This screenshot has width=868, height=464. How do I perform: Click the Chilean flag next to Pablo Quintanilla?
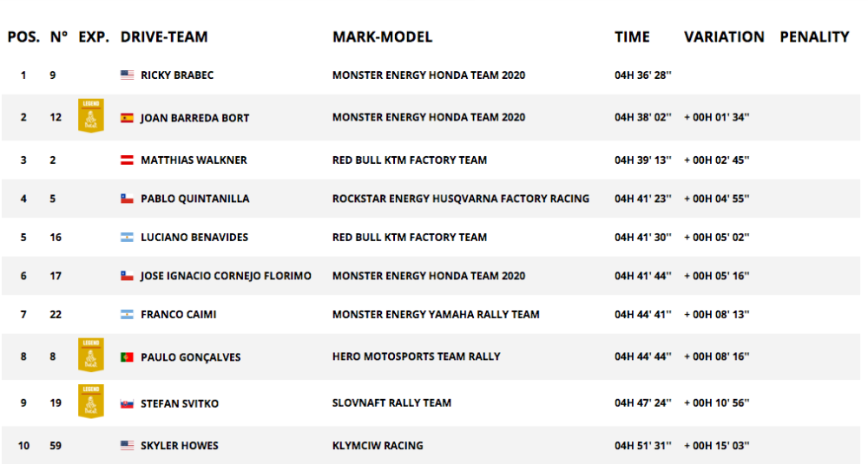[127, 199]
